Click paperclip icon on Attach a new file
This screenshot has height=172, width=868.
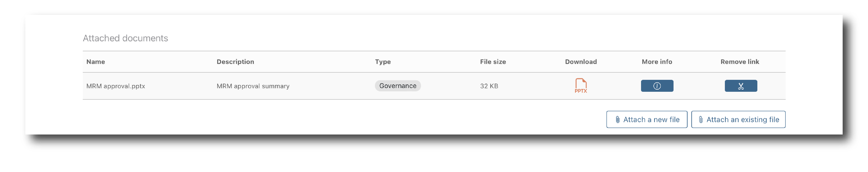tap(617, 119)
